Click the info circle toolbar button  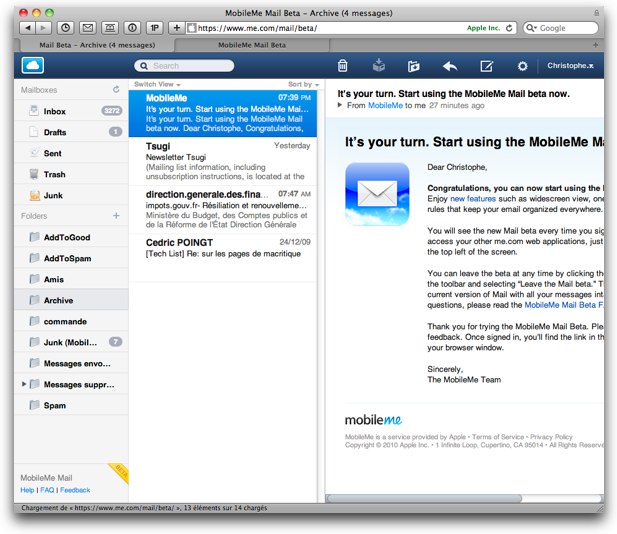click(x=133, y=28)
